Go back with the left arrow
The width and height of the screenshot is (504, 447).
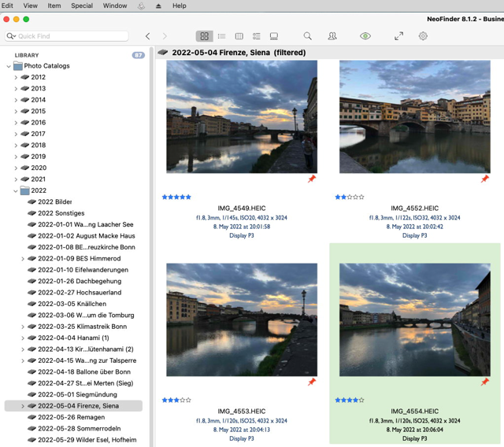pos(148,36)
